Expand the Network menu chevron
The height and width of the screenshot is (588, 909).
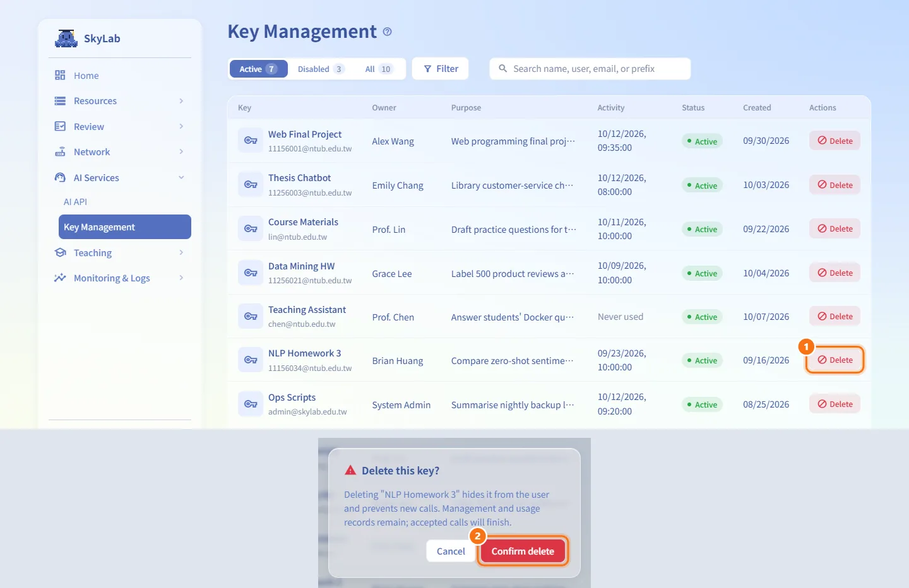181,151
